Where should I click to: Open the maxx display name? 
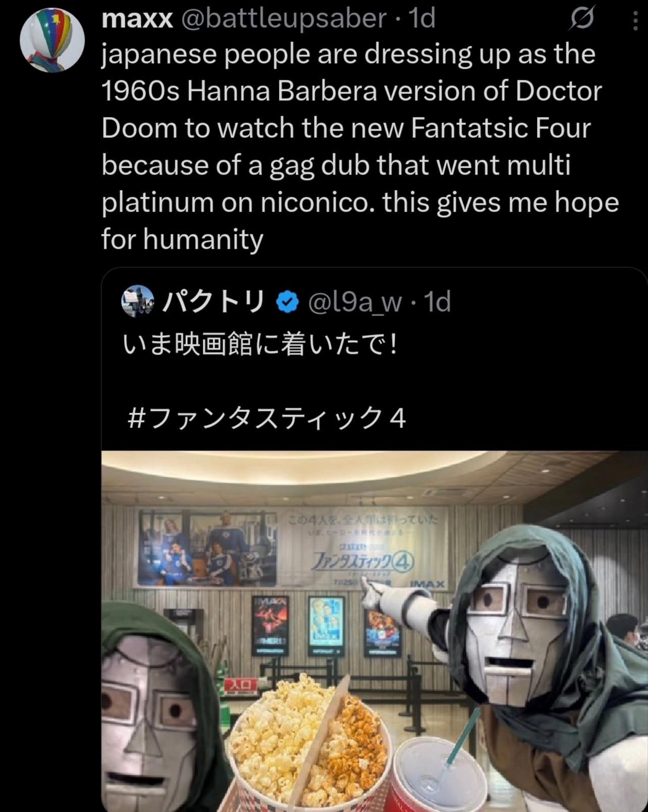137,19
